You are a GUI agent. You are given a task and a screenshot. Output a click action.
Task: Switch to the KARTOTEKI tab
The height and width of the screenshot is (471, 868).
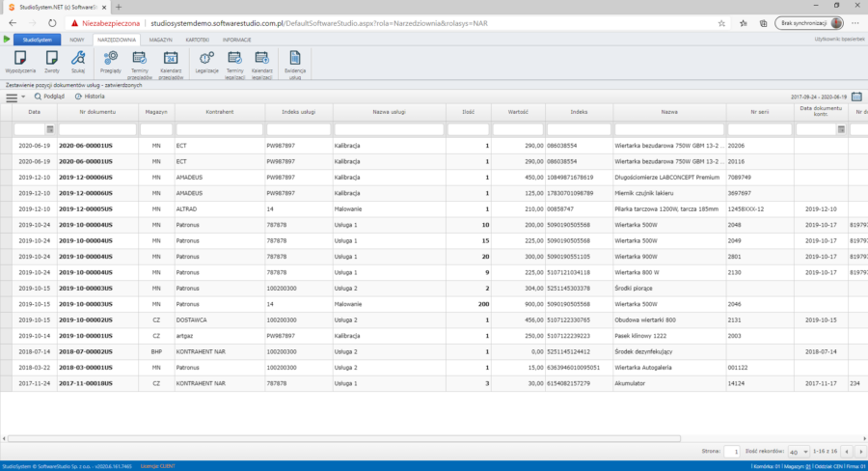[197, 40]
